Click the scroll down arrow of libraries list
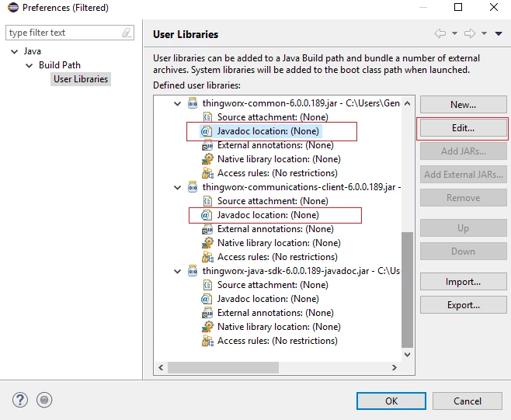The image size is (511, 420). [407, 355]
